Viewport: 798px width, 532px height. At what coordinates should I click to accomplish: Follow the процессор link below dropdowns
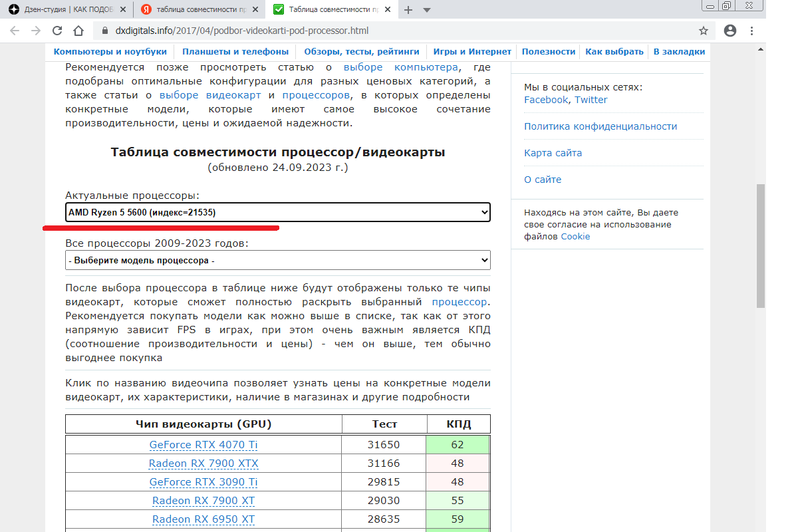[x=460, y=302]
